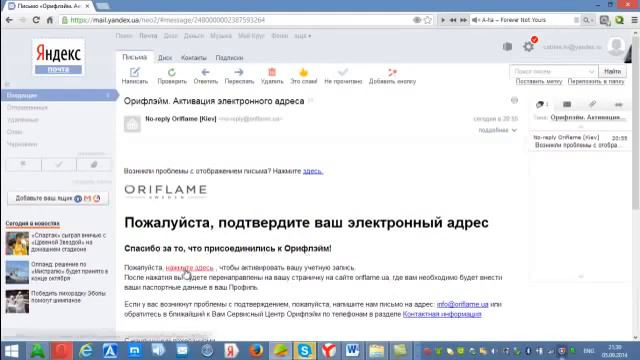The image size is (640, 360).
Task: Select the Удалённые folder
Action: tap(22, 120)
